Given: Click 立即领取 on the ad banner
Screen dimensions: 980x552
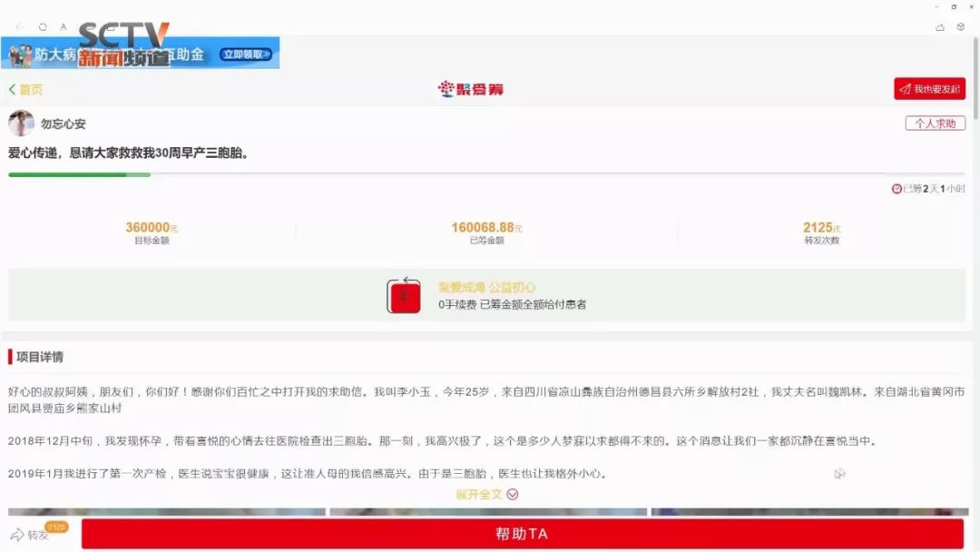Looking at the screenshot, I should click(x=247, y=54).
